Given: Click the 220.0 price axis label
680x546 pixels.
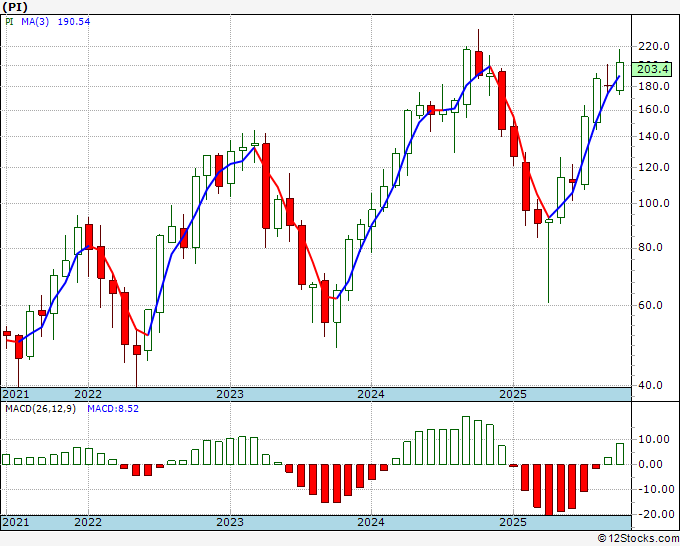Looking at the screenshot, I should 654,46.
